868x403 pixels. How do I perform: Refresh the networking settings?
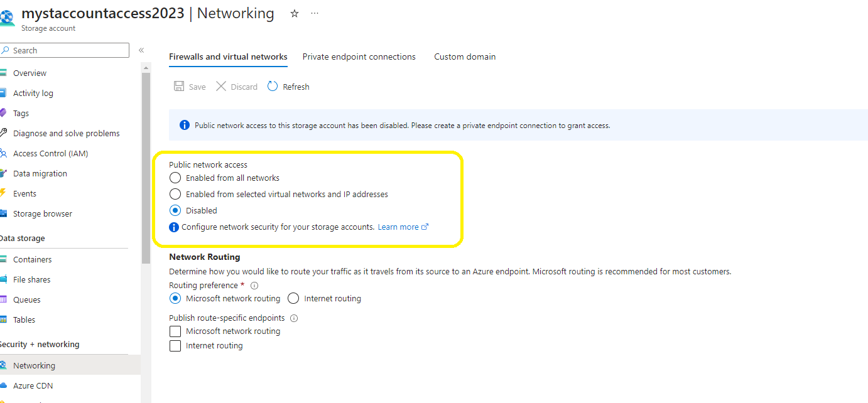click(x=288, y=86)
